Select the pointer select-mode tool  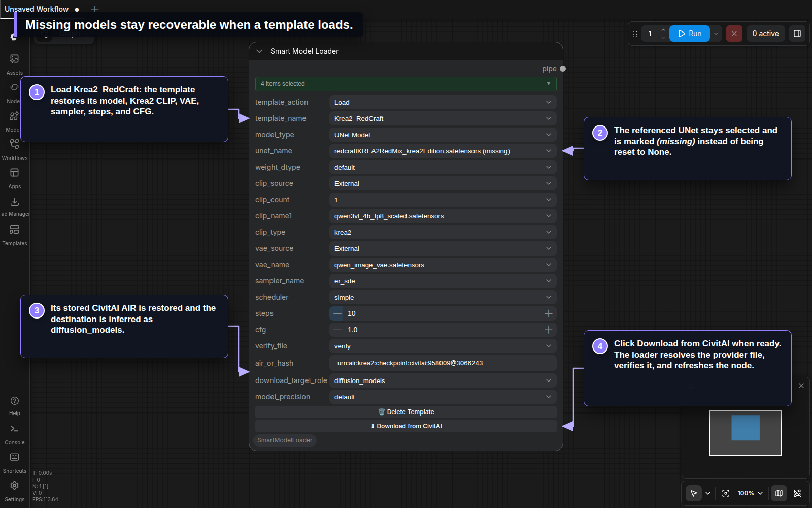pyautogui.click(x=694, y=493)
